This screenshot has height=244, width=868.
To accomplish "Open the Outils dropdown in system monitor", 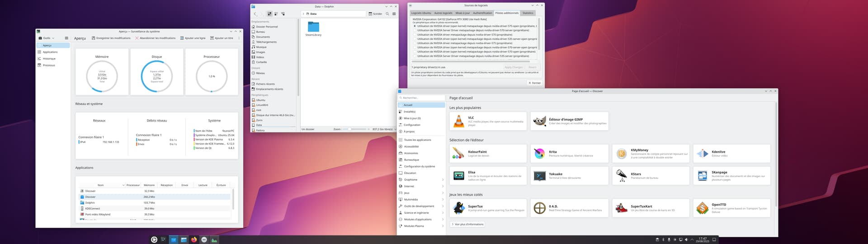I will coord(47,38).
